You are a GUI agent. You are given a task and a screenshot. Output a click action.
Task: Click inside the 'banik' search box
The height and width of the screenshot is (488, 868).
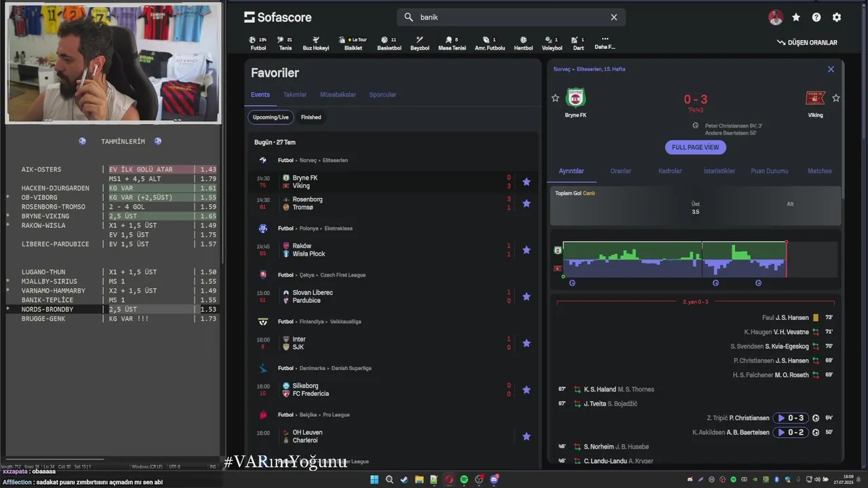pos(511,18)
